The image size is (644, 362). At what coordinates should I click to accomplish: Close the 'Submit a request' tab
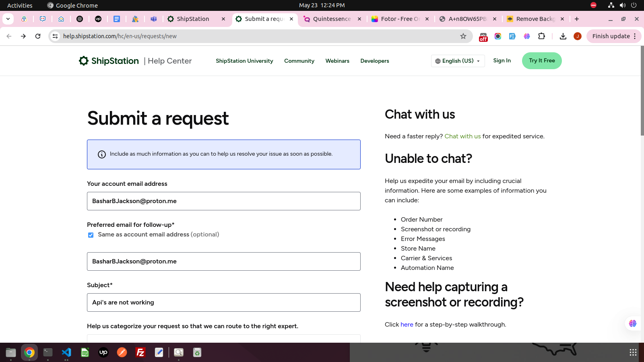(x=291, y=19)
